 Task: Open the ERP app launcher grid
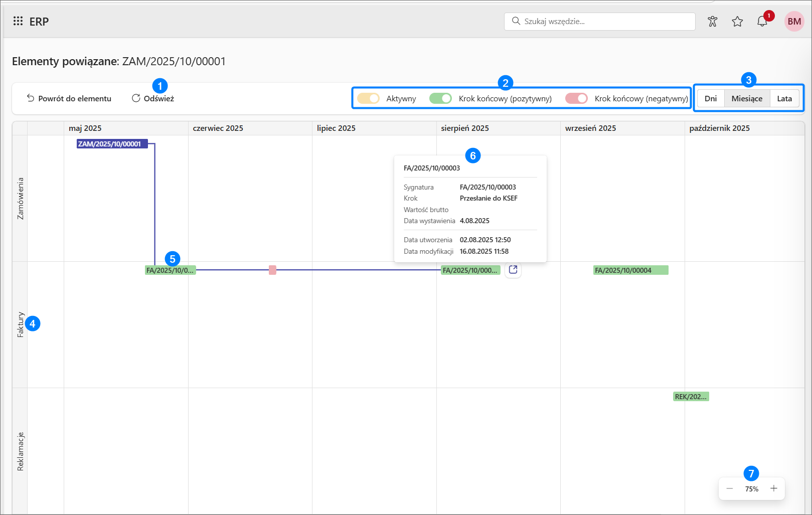click(x=18, y=21)
